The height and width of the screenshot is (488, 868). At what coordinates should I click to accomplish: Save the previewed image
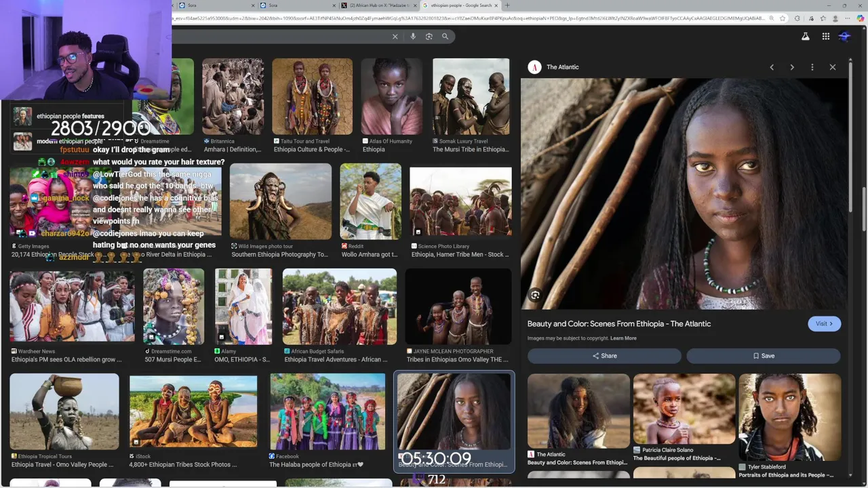(764, 356)
